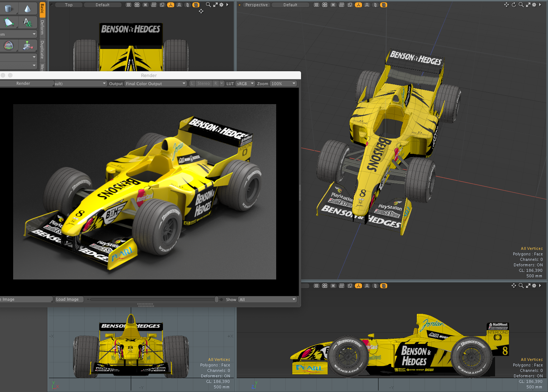Open Perspective viewport settings gear
This screenshot has width=548, height=392.
coord(534,5)
